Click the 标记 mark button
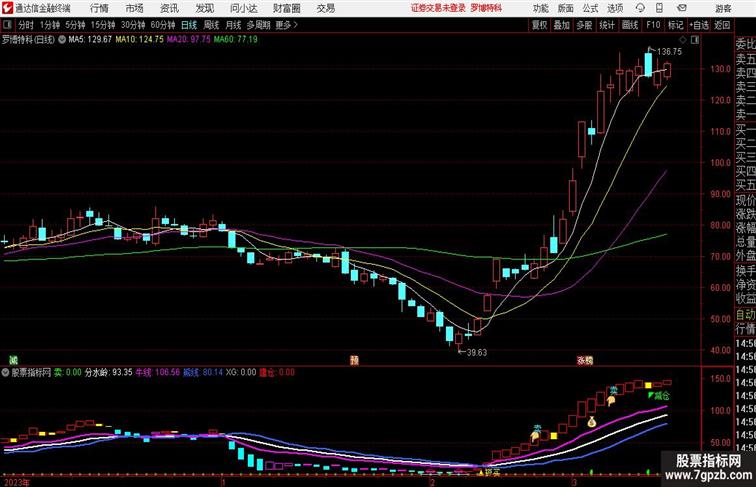 click(x=675, y=25)
